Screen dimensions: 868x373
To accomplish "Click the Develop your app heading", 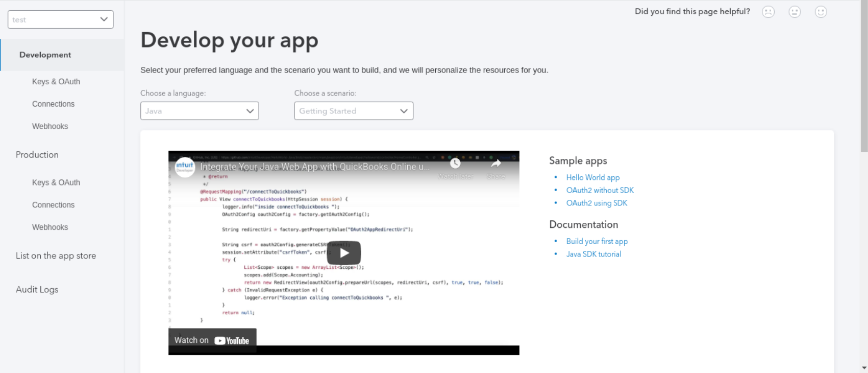I will coord(230,40).
